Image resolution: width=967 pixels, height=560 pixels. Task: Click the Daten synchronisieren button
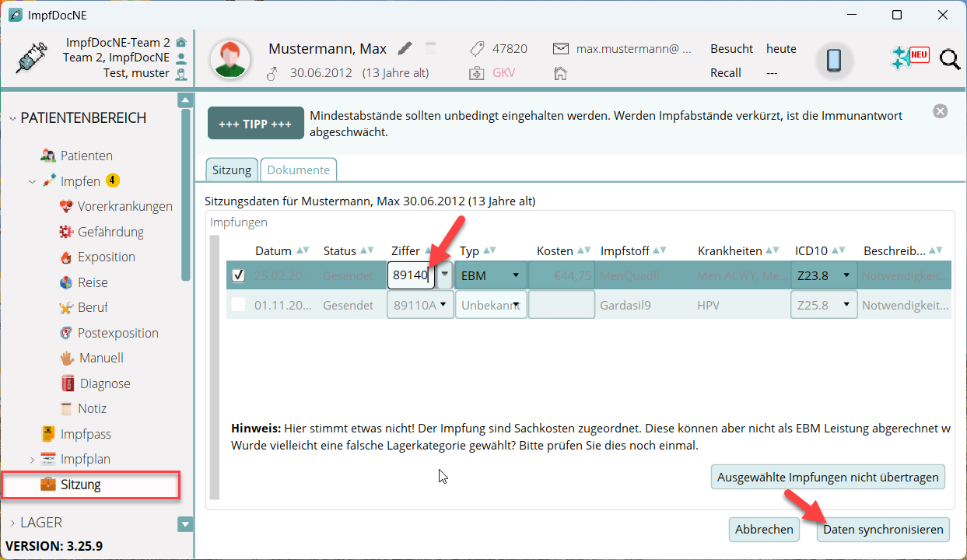click(x=884, y=530)
